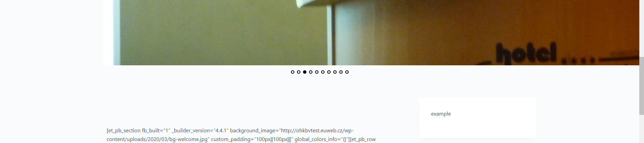Select the second slider pagination dot
Screen dimensions: 644x143
click(x=299, y=72)
